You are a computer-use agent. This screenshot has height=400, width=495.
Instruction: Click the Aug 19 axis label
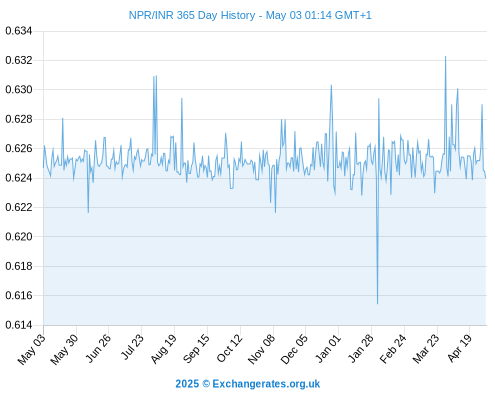click(x=163, y=349)
